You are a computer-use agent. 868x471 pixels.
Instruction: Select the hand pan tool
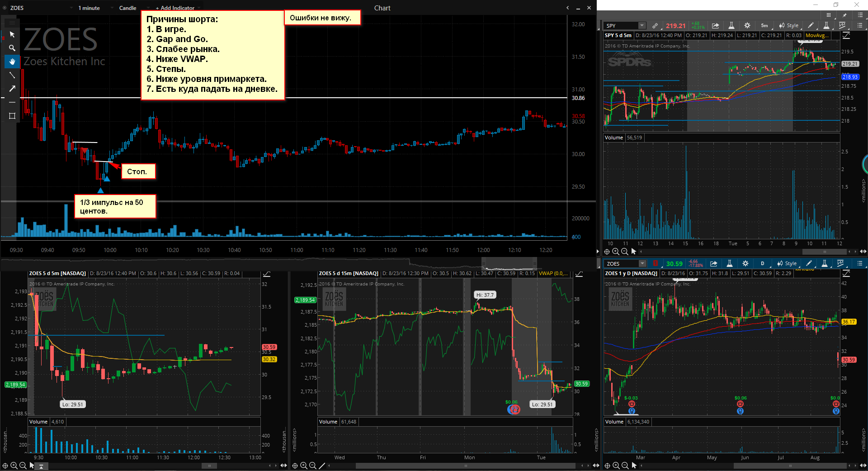pyautogui.click(x=12, y=62)
